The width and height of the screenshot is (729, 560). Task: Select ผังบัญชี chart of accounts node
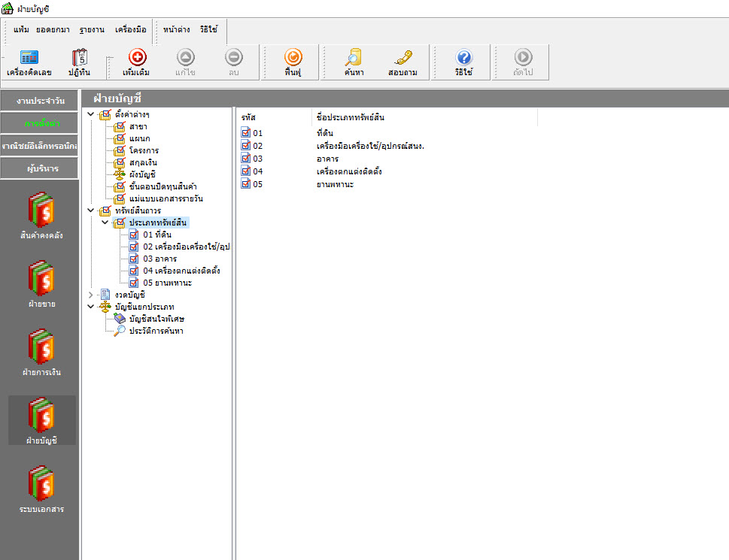pos(141,174)
